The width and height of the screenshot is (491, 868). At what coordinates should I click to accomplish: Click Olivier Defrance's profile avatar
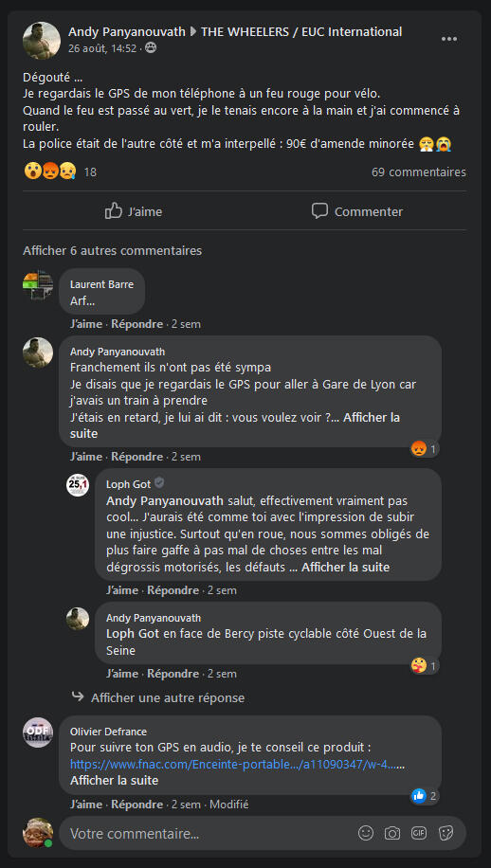[x=38, y=732]
